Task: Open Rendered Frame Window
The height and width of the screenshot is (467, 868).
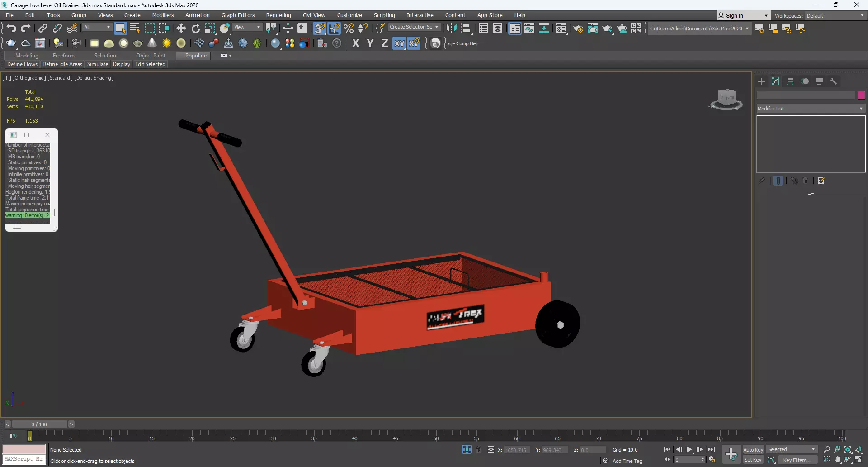Action: (x=592, y=29)
